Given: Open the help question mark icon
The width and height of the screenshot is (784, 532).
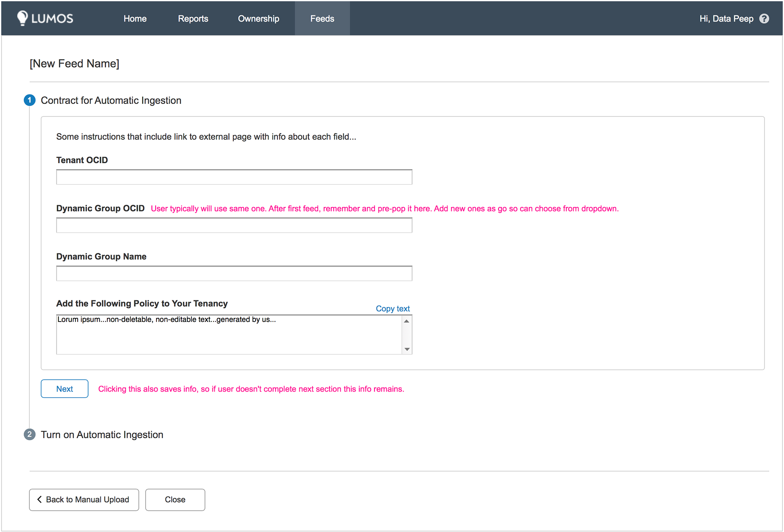Looking at the screenshot, I should pos(764,19).
